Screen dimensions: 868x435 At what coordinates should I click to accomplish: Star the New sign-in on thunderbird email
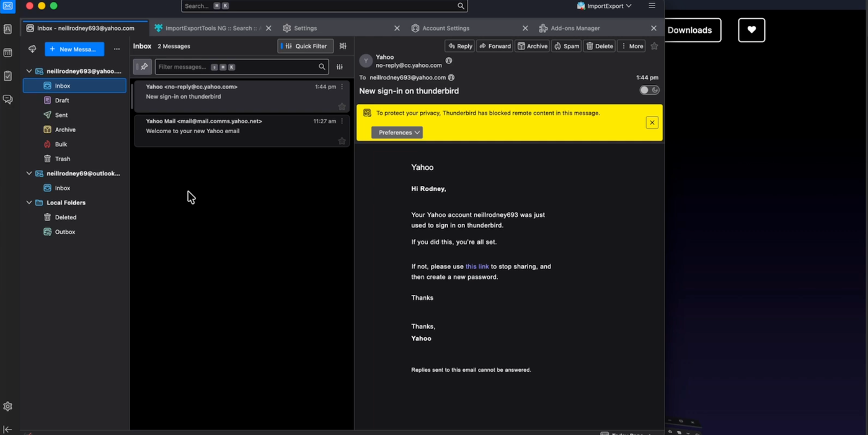(342, 107)
